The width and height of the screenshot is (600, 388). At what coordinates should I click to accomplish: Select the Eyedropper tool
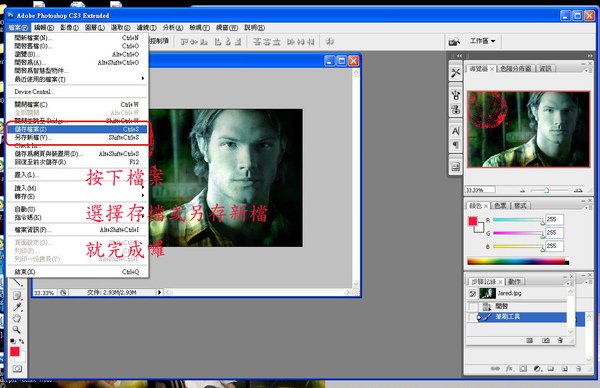coord(17,307)
